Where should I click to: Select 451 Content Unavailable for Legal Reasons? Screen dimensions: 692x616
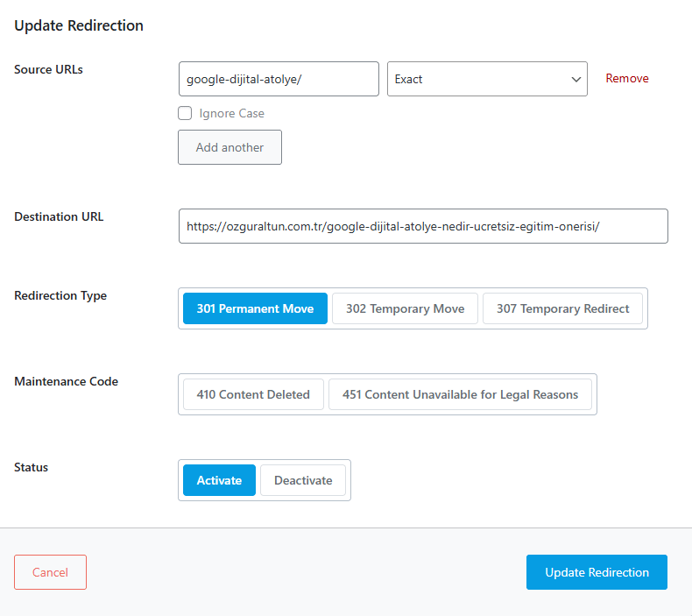coord(460,394)
